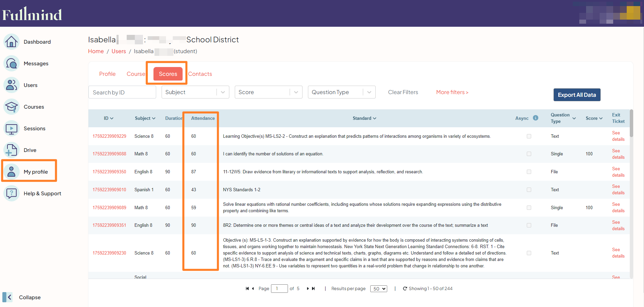Click the Export All Data button
The width and height of the screenshot is (644, 307).
[577, 95]
